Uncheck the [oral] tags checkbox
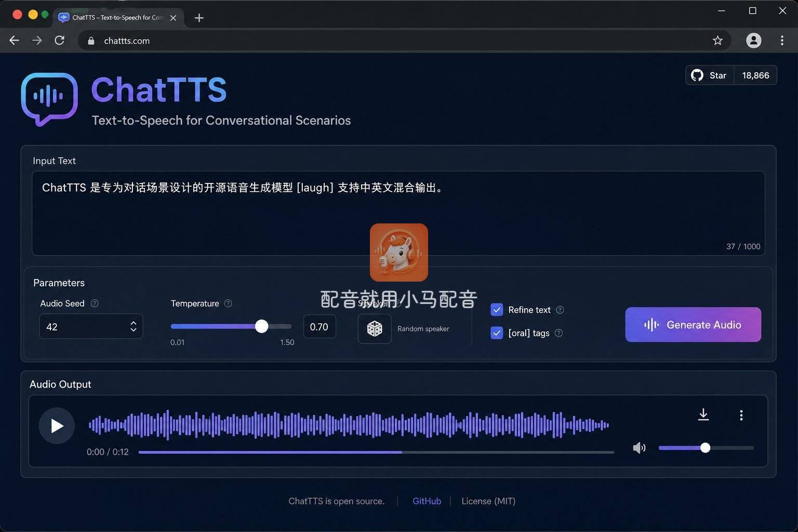The image size is (798, 532). pyautogui.click(x=497, y=333)
